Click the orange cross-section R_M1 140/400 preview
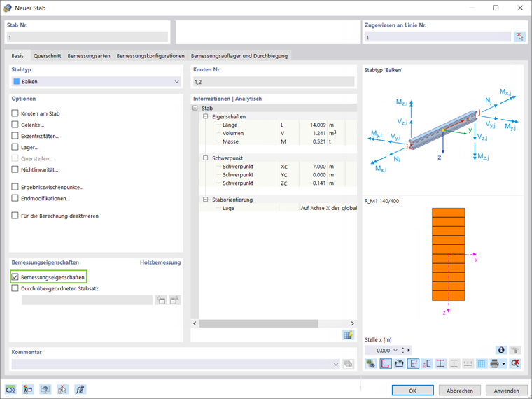Image resolution: width=532 pixels, height=399 pixels. click(x=448, y=254)
